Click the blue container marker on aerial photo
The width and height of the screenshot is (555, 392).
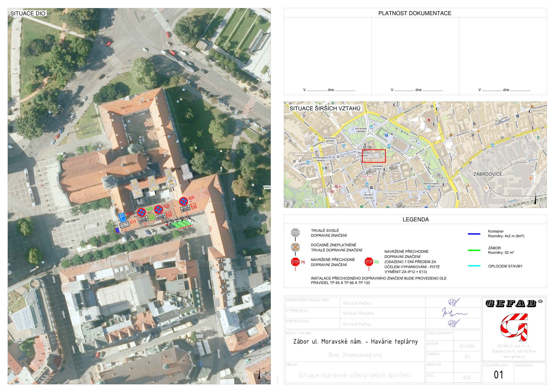pos(117,230)
